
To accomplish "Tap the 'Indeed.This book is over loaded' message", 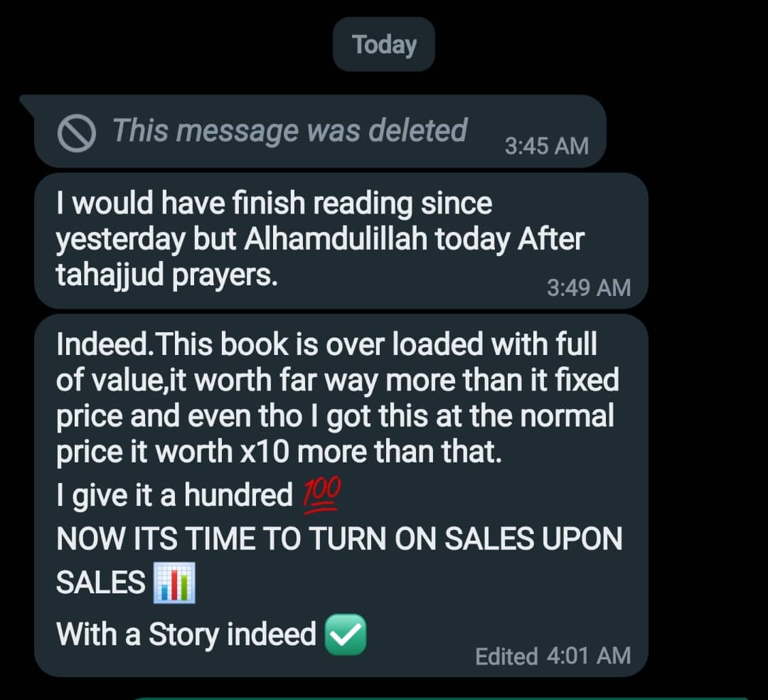I will pos(341,495).
